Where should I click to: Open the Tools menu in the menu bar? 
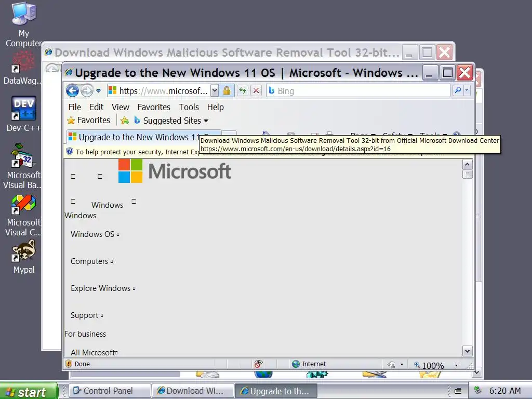pyautogui.click(x=189, y=107)
